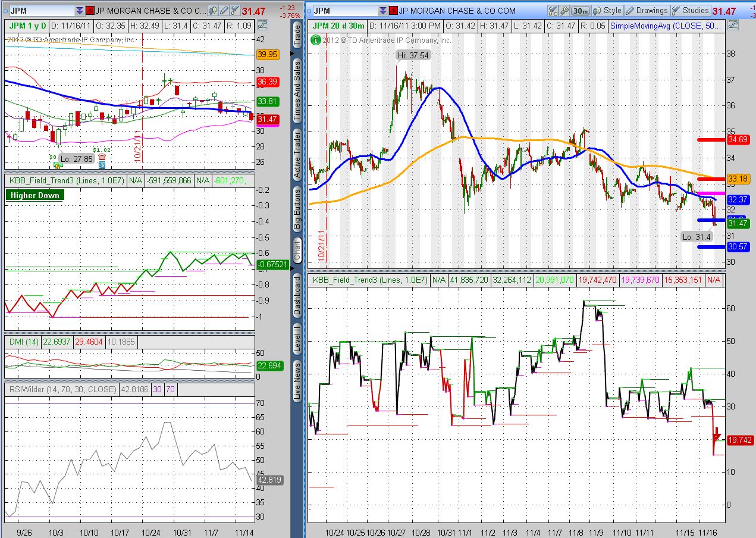Click the candlestick style icon on the daily chart
Screen dimensions: 756x538
coord(213,10)
